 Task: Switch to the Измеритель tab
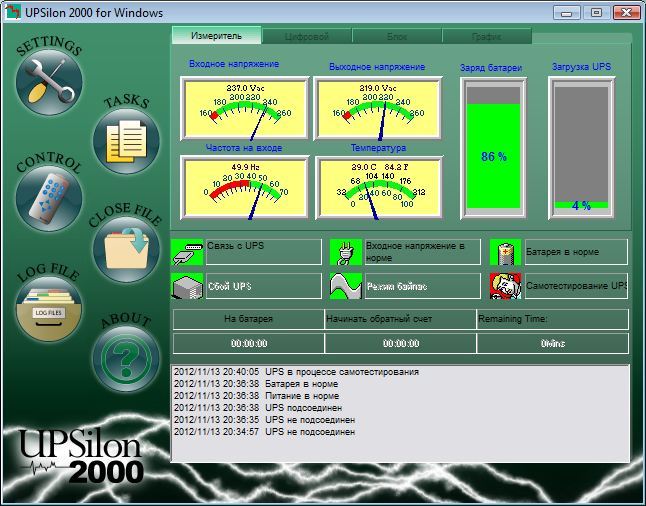(x=216, y=36)
